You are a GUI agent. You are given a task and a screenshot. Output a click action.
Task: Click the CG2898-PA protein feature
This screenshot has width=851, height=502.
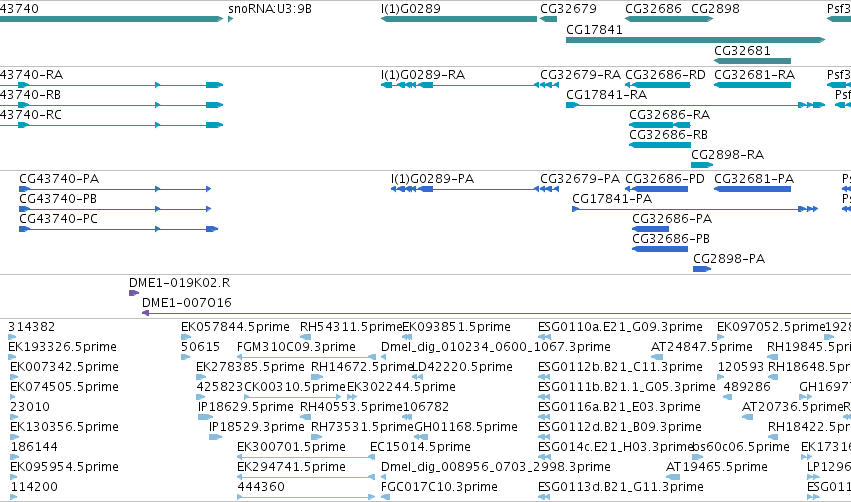coord(702,269)
